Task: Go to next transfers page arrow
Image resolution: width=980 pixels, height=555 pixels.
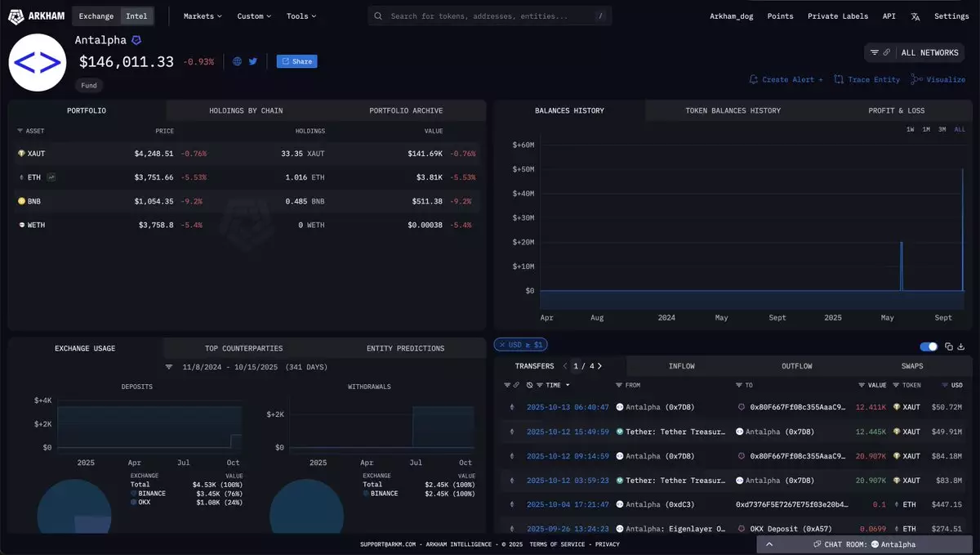Action: [599, 366]
